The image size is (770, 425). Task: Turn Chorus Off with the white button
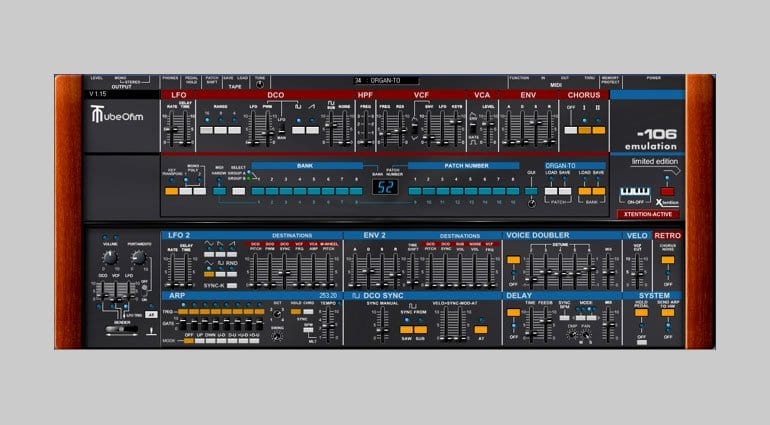pos(571,130)
